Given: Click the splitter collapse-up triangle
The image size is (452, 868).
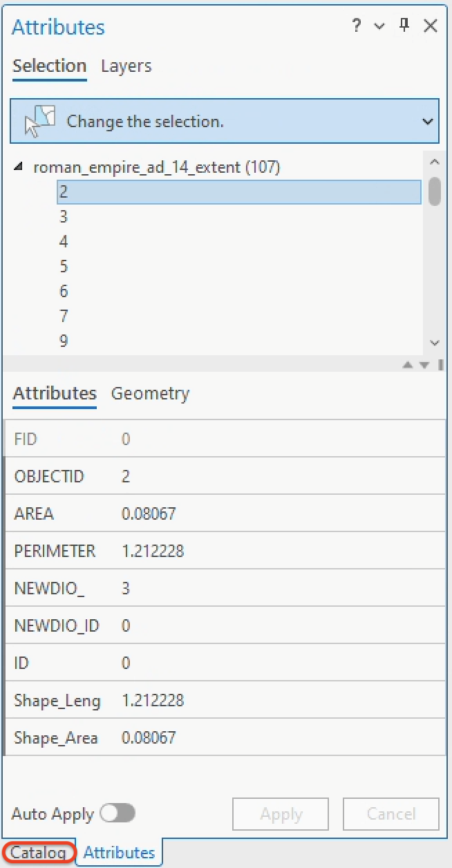Looking at the screenshot, I should point(408,364).
